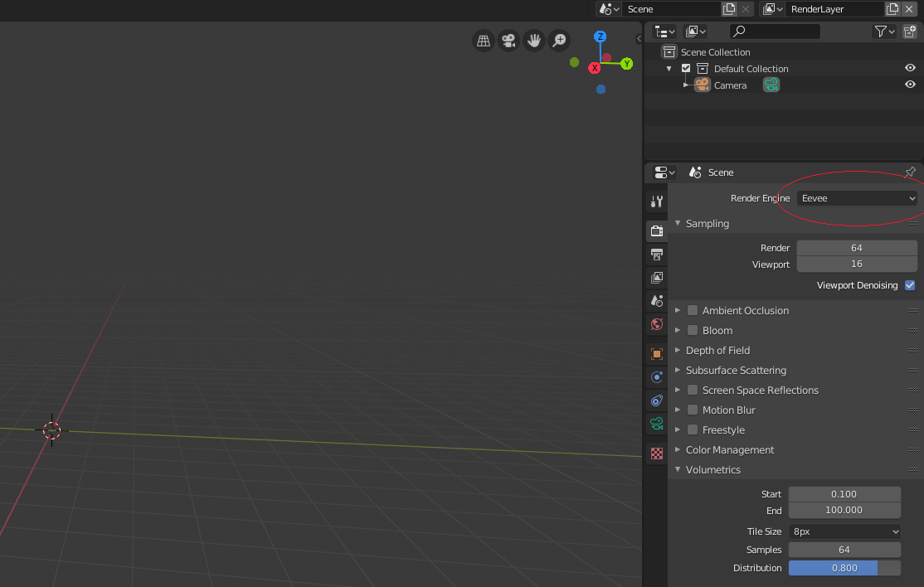Enable the Bloom checkbox
The height and width of the screenshot is (587, 924).
coord(693,330)
